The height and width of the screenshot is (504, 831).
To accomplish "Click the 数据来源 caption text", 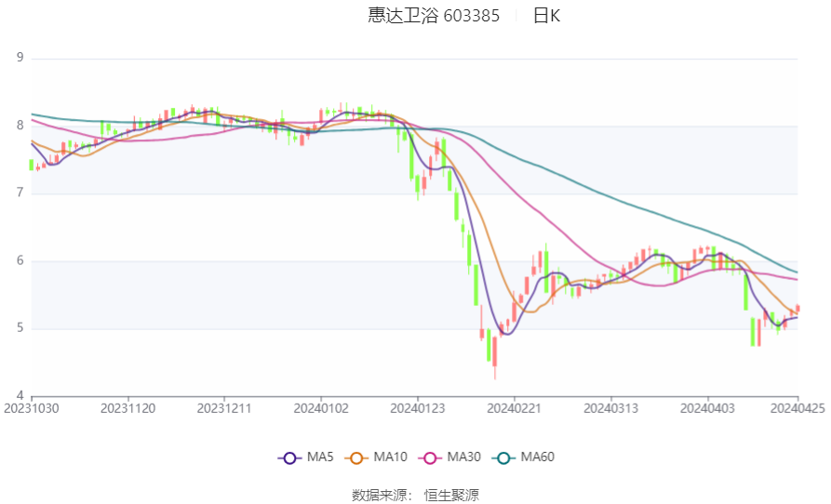I will click(382, 495).
